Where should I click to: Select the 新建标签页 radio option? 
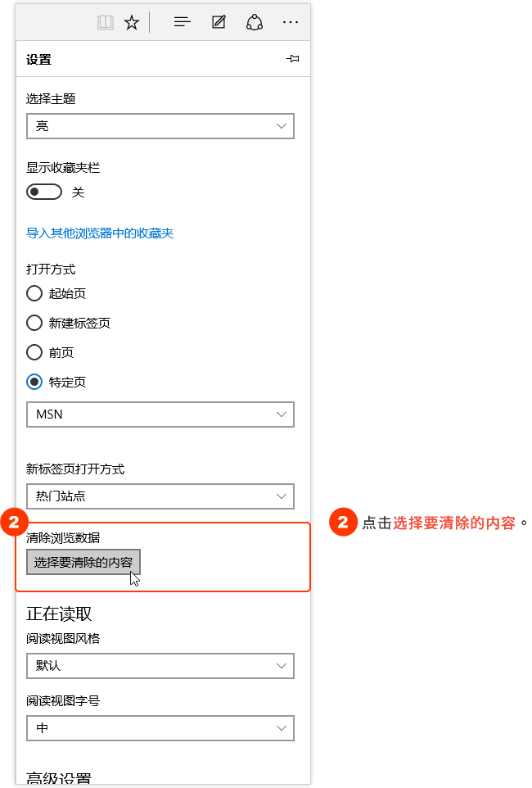[x=34, y=323]
